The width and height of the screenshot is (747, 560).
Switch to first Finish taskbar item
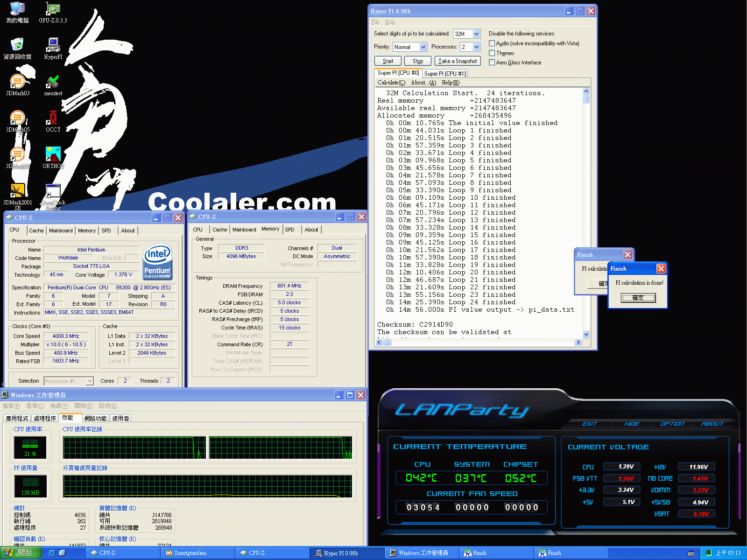coord(496,553)
